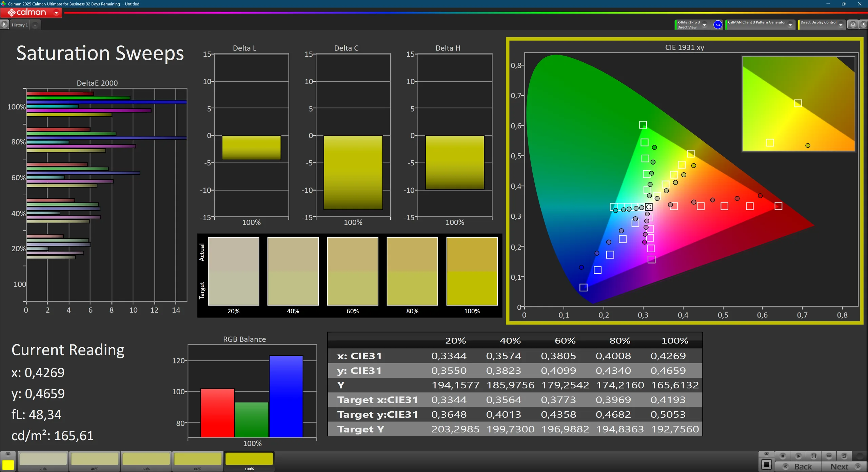Click the refresh cycle icon
The height and width of the screenshot is (472, 868).
coord(844,456)
